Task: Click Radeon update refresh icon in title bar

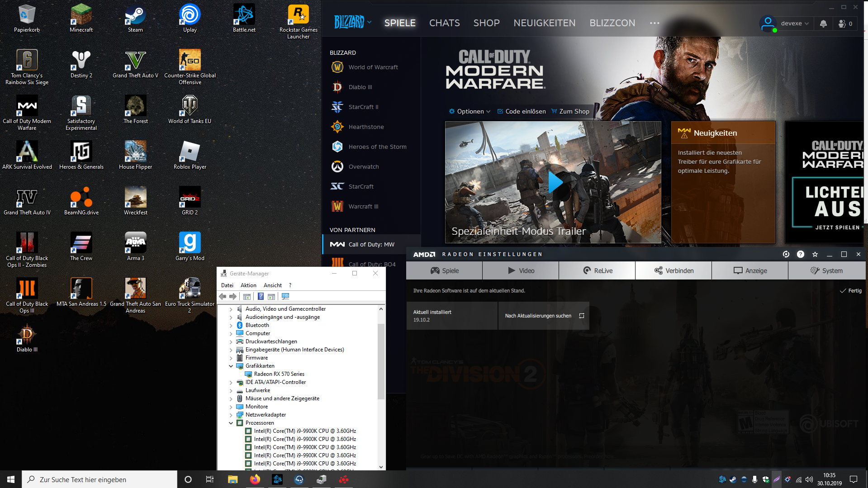Action: tap(786, 254)
